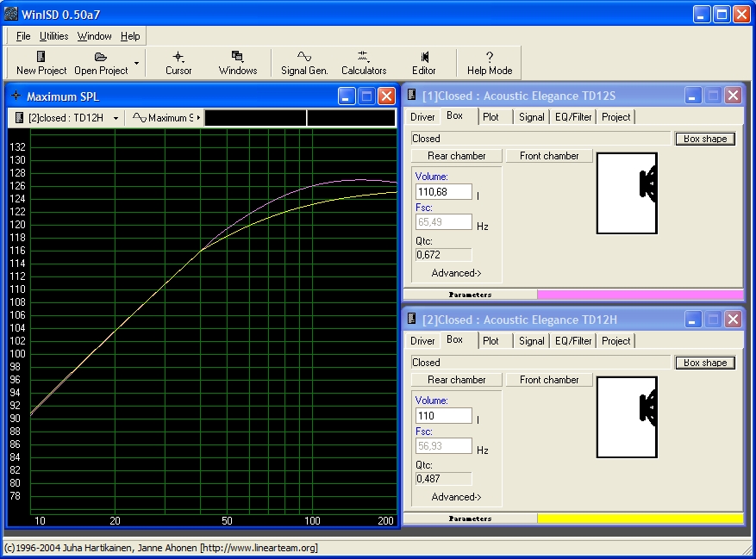Click the Maximum SPL window title icon
Image resolution: width=756 pixels, height=559 pixels.
click(x=16, y=96)
